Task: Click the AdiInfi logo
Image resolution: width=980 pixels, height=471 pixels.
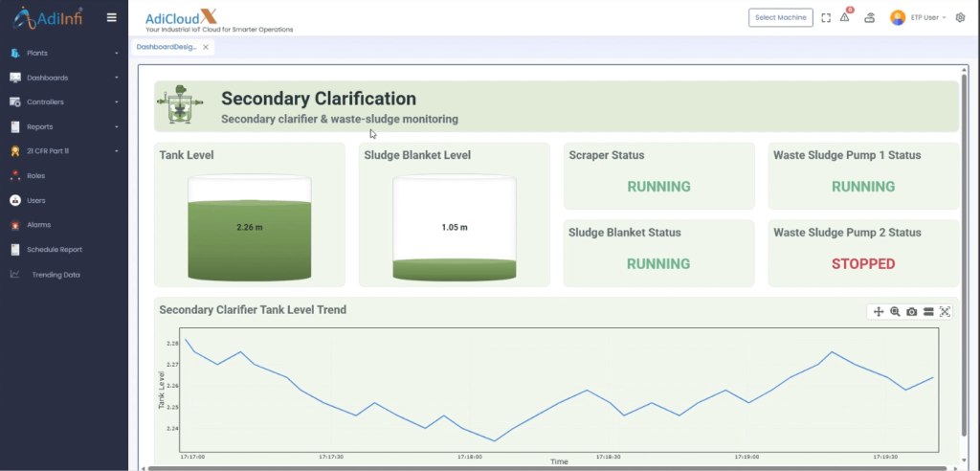Action: [x=48, y=17]
